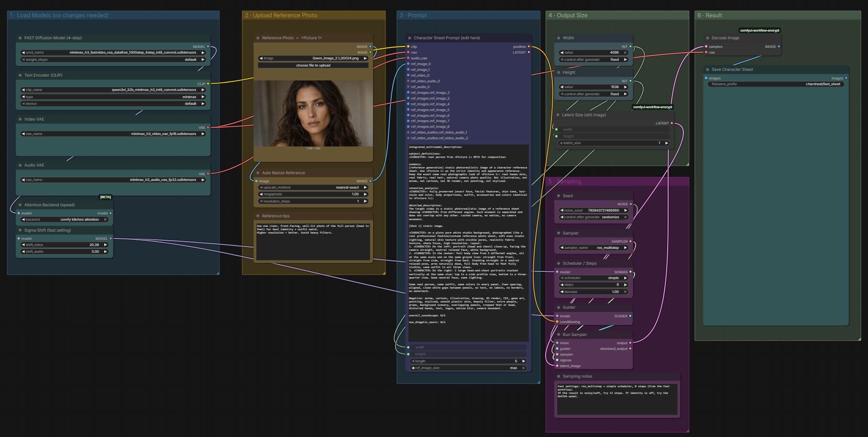
Task: Click the collapse dot on Decode Image node
Action: coord(707,38)
